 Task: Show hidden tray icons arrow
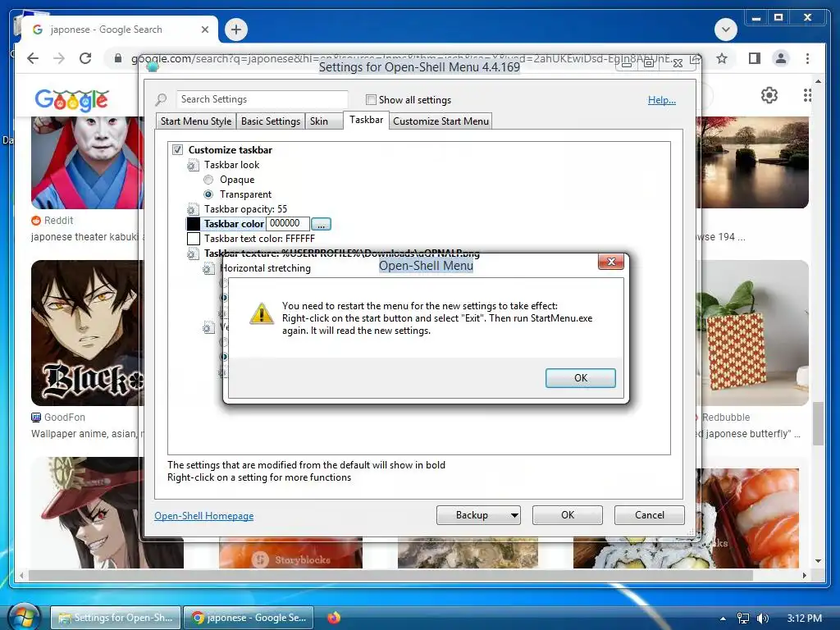point(723,619)
